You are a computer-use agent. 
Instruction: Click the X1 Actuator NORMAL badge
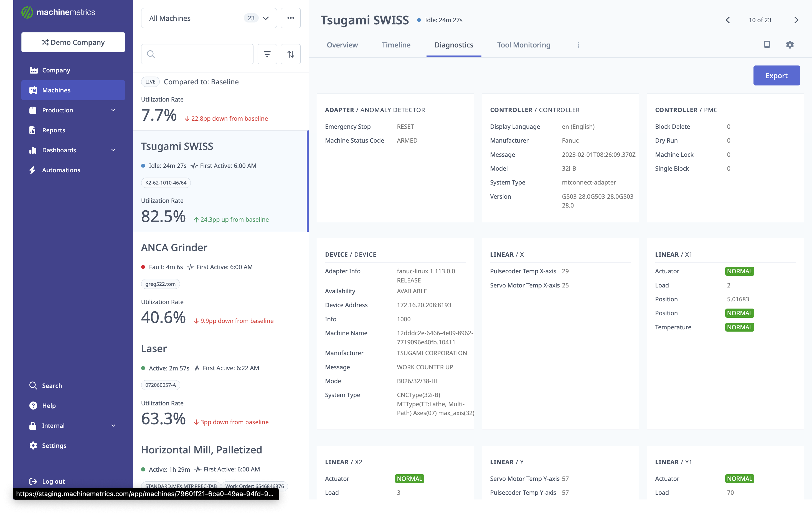[x=740, y=271]
